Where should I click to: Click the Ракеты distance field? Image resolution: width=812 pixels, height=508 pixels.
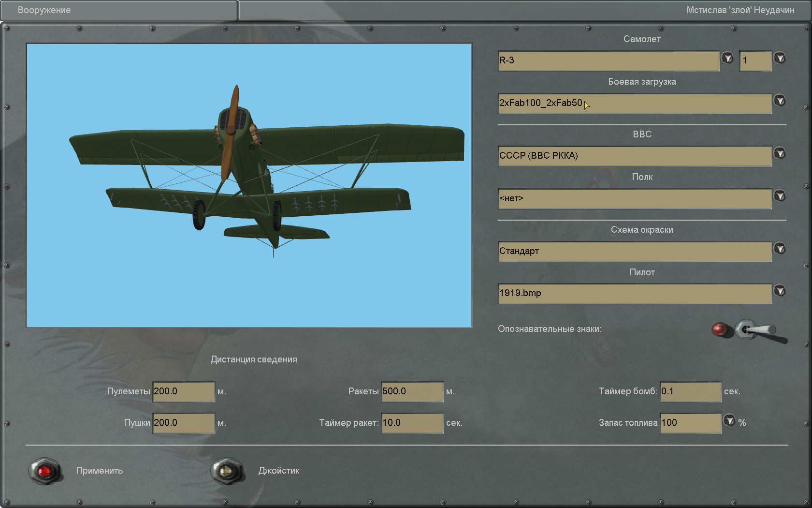(x=412, y=391)
